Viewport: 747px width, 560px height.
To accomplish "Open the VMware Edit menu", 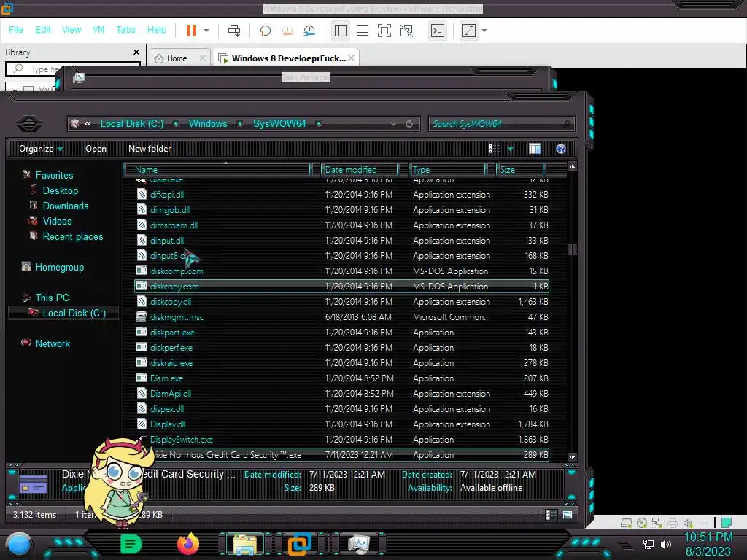I will (x=42, y=29).
